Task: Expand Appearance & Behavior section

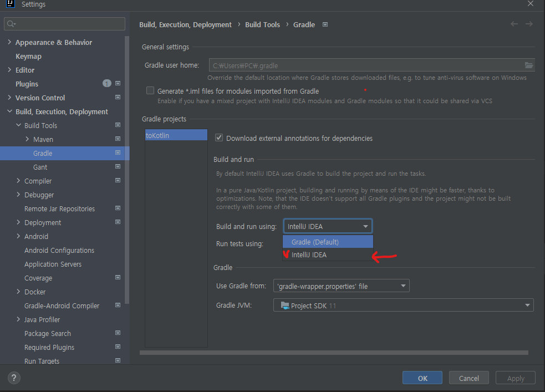Action: (9, 42)
